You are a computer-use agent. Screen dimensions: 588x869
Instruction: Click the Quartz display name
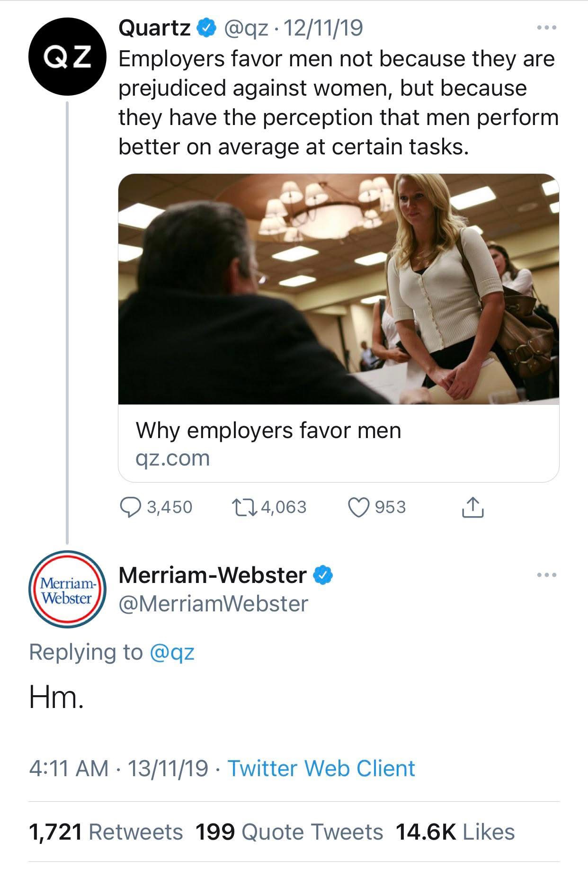pos(154,28)
